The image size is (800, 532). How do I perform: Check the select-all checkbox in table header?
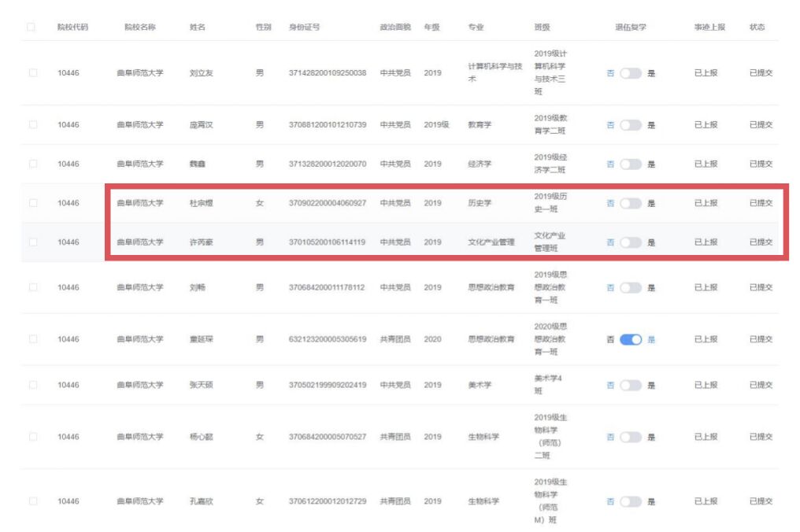[31, 28]
